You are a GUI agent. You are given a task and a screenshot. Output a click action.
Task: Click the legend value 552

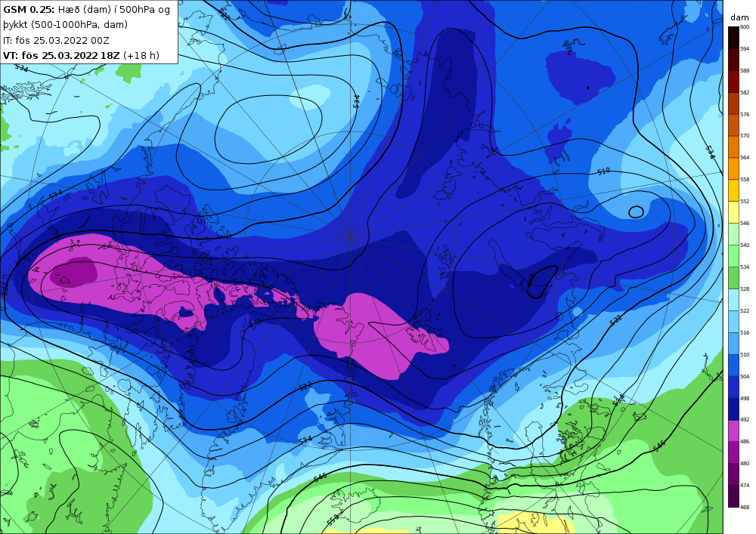click(x=745, y=201)
